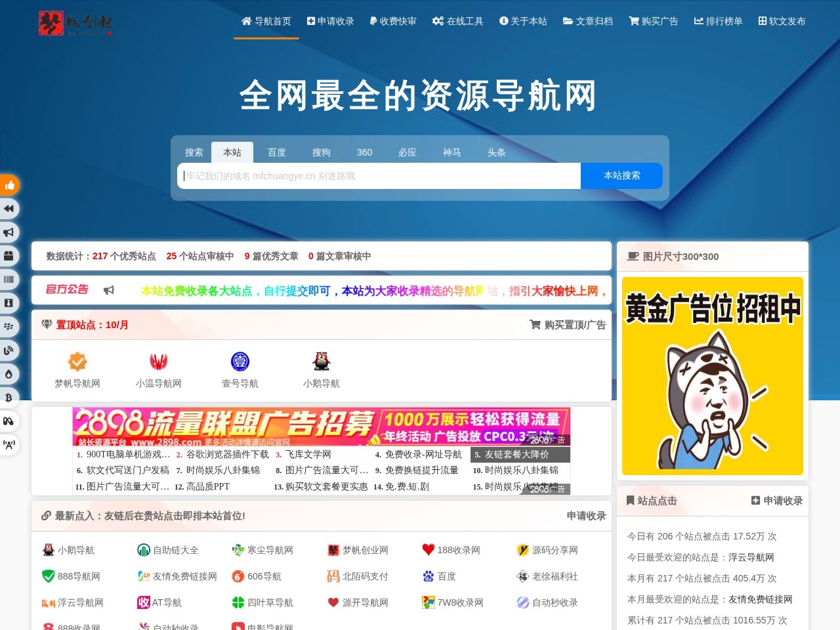Open 小温导航网 pinned site icon
This screenshot has width=840, height=630.
159,362
